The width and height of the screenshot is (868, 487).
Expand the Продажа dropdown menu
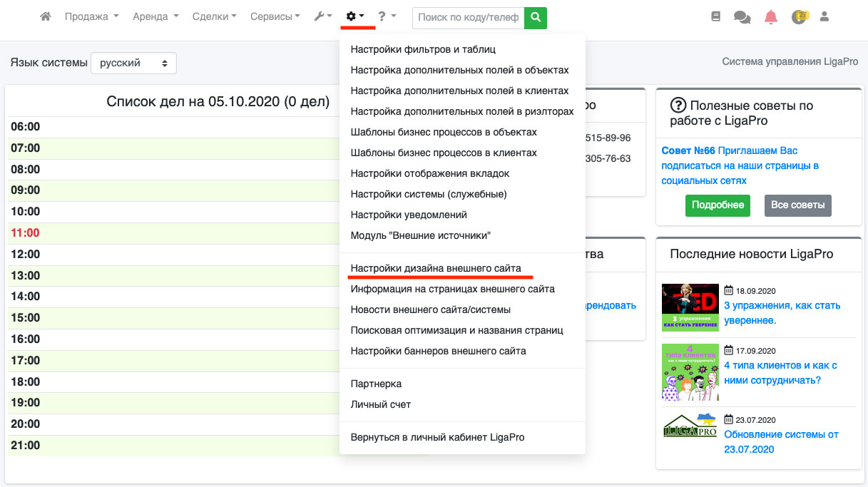click(x=91, y=16)
